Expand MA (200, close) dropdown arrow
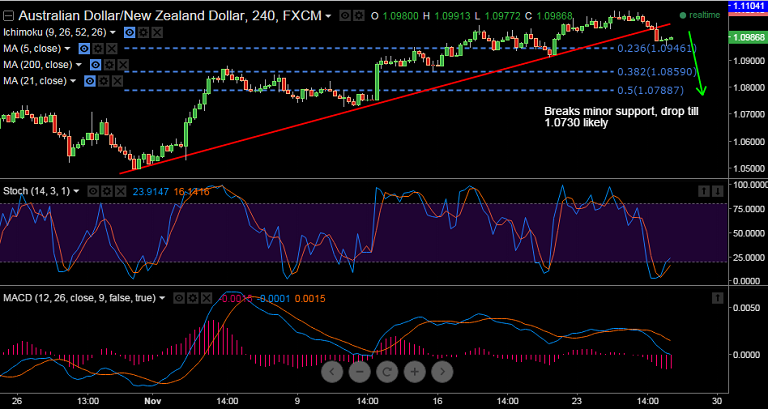Screen dimensions: 768x409 click(80, 65)
